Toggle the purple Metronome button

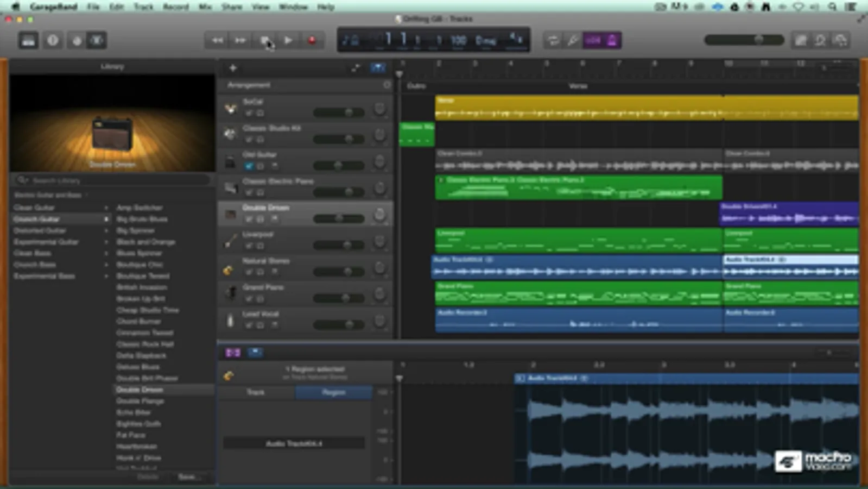612,40
